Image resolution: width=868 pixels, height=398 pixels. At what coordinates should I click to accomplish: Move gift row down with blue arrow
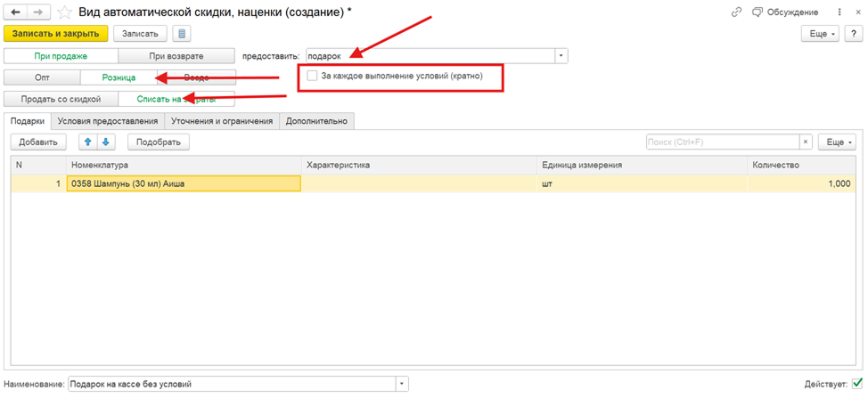[106, 142]
